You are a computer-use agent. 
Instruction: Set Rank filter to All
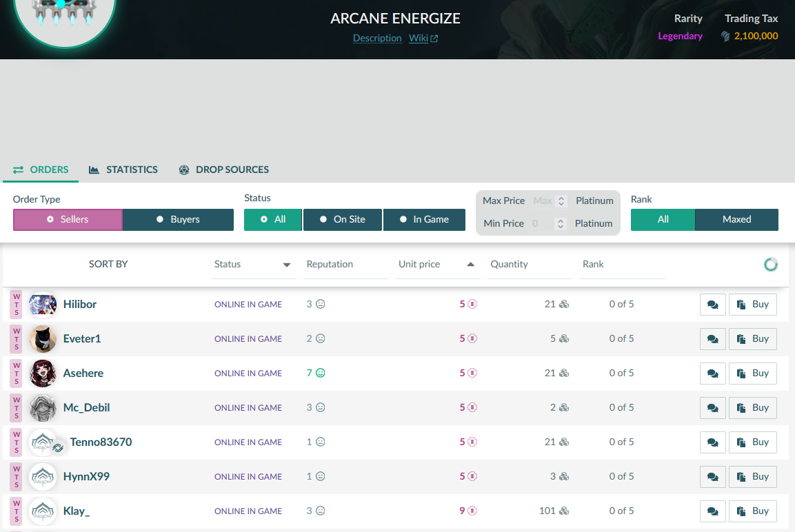[663, 219]
